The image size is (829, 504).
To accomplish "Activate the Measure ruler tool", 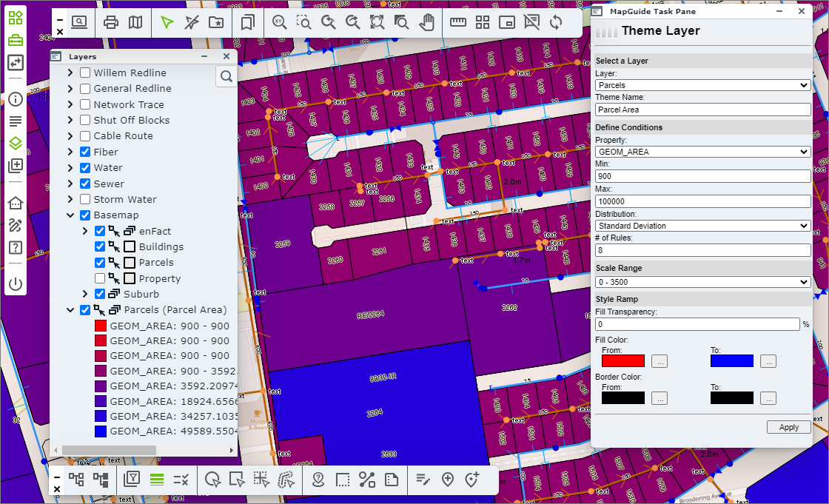I will pos(458,22).
